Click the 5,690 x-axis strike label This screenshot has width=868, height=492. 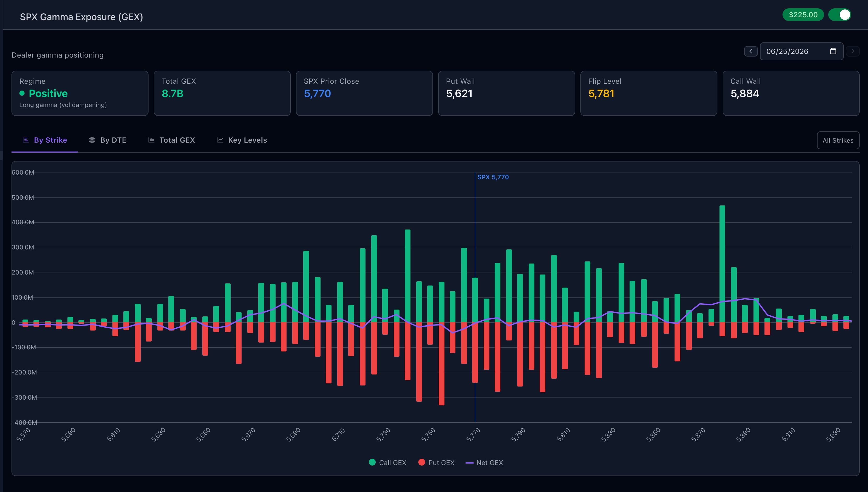pyautogui.click(x=293, y=434)
